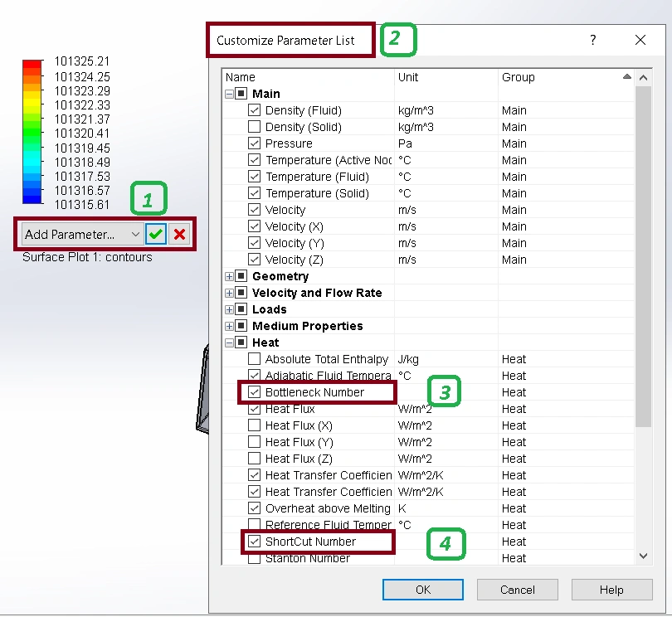This screenshot has height=617, width=672.
Task: Close the Customize Parameter List dialog
Action: click(x=640, y=40)
